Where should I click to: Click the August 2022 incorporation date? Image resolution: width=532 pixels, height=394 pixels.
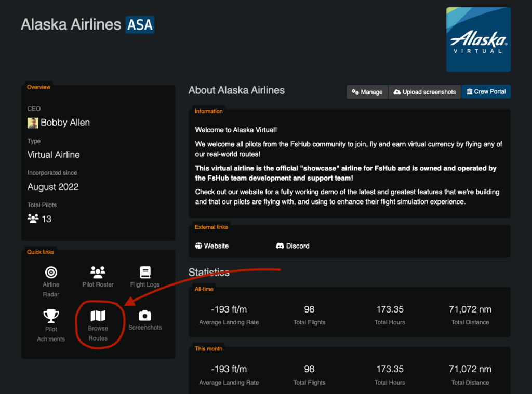(x=53, y=187)
